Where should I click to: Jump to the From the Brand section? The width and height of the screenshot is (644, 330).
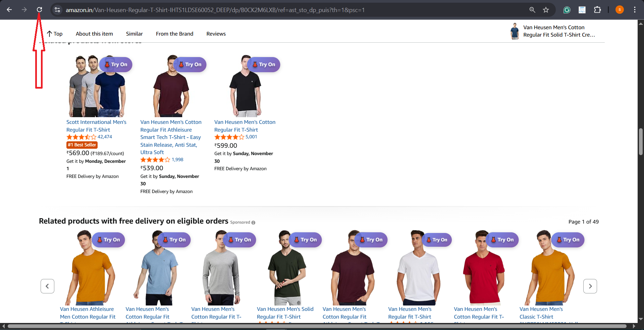(x=174, y=34)
